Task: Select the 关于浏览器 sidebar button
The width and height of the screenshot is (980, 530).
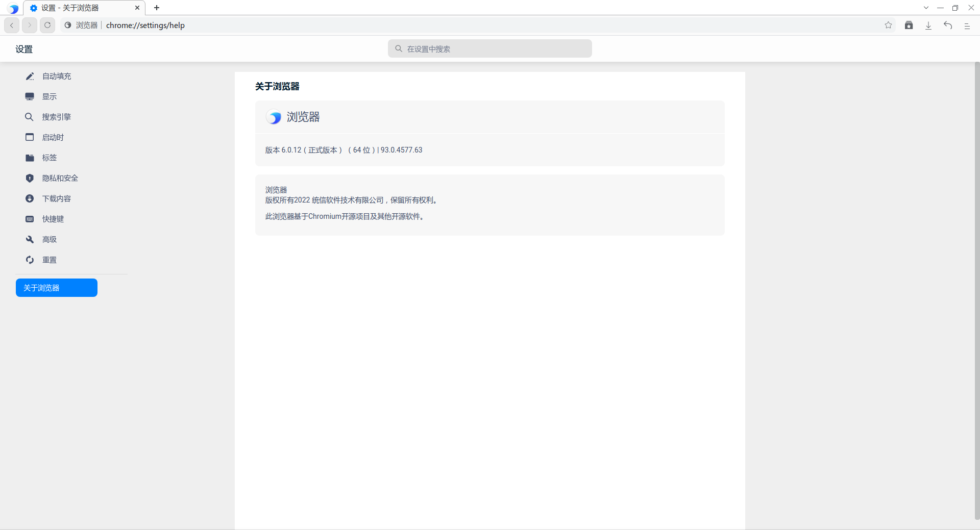Action: point(57,288)
